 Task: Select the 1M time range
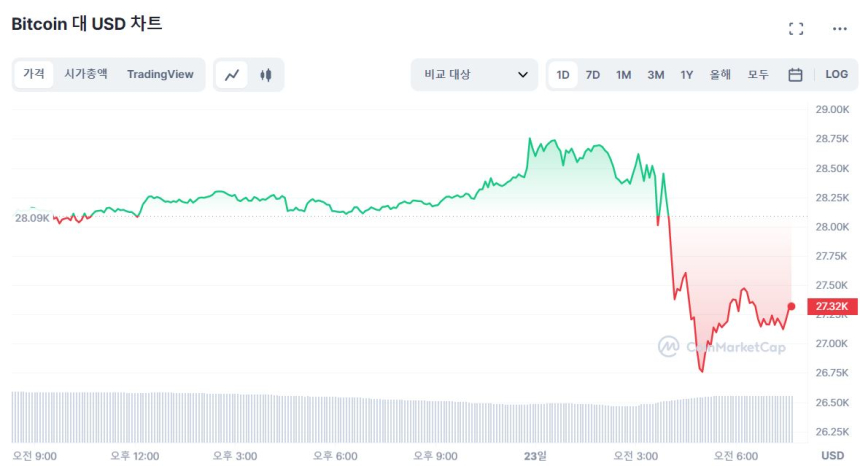tap(624, 75)
